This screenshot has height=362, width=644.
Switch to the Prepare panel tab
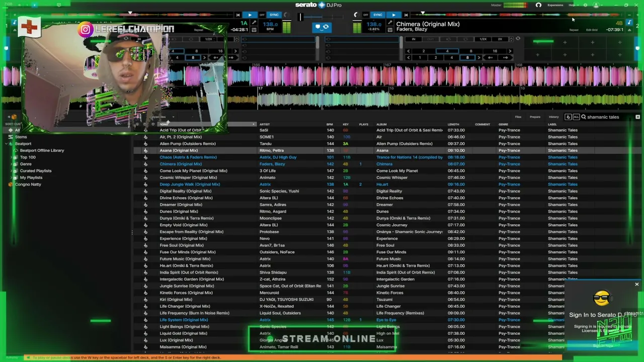pyautogui.click(x=535, y=117)
